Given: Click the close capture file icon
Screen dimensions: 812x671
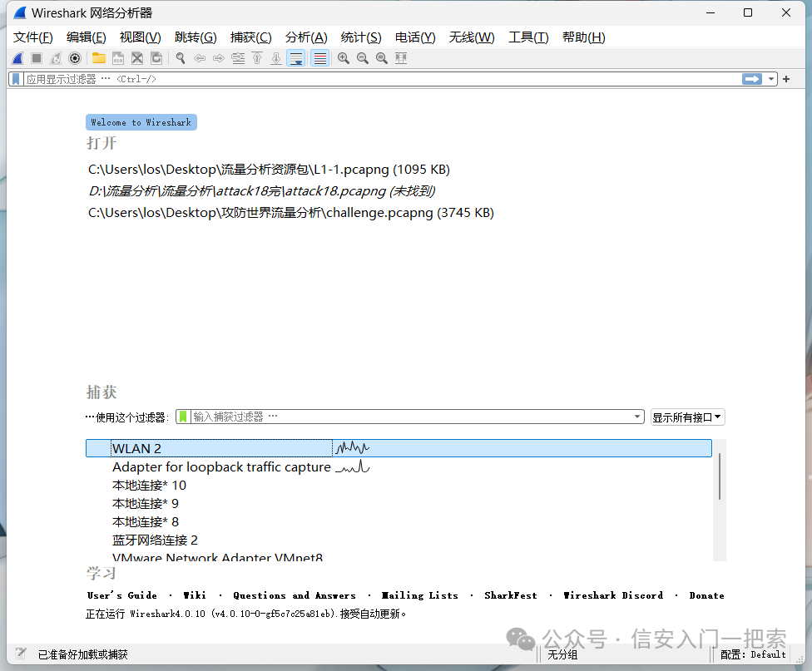Looking at the screenshot, I should (137, 58).
